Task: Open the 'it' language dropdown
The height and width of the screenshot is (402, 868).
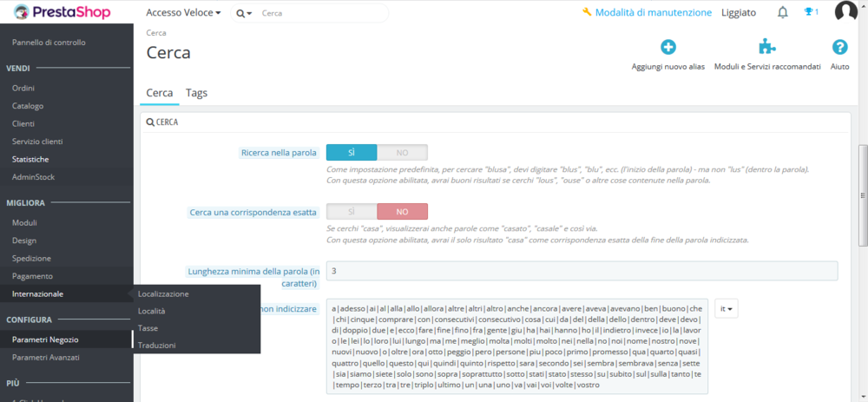Action: pos(727,309)
